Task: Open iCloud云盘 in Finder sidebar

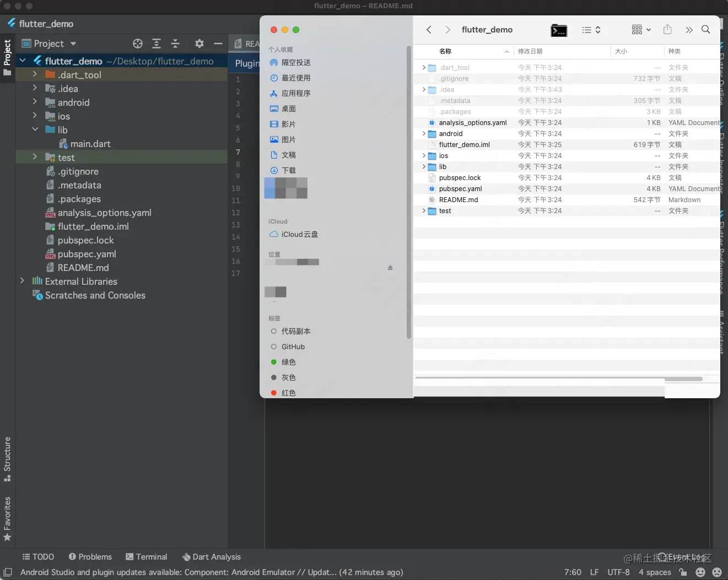Action: point(294,234)
